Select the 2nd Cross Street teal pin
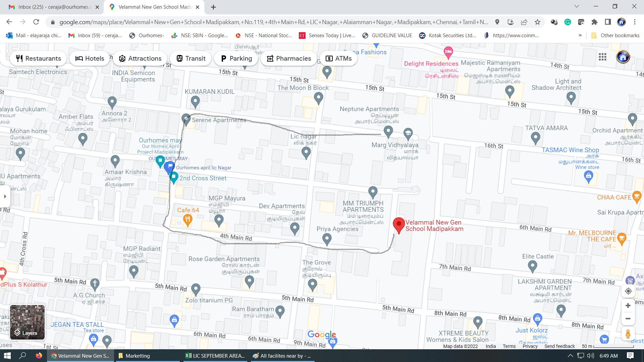This screenshot has height=362, width=644. click(x=173, y=178)
